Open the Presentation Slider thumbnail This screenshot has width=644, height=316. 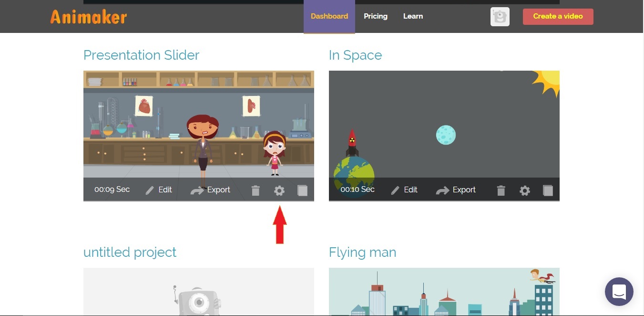198,124
